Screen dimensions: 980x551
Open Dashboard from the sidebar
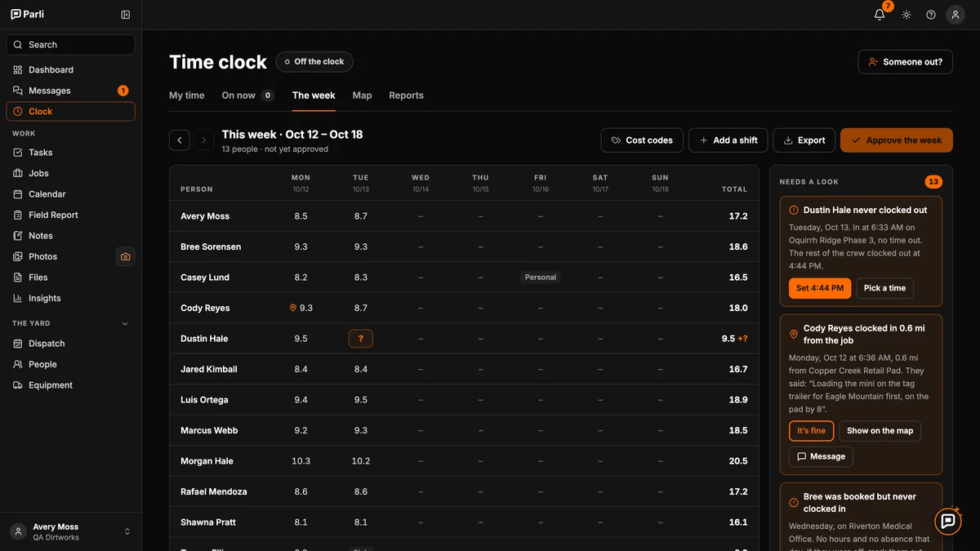71,70
